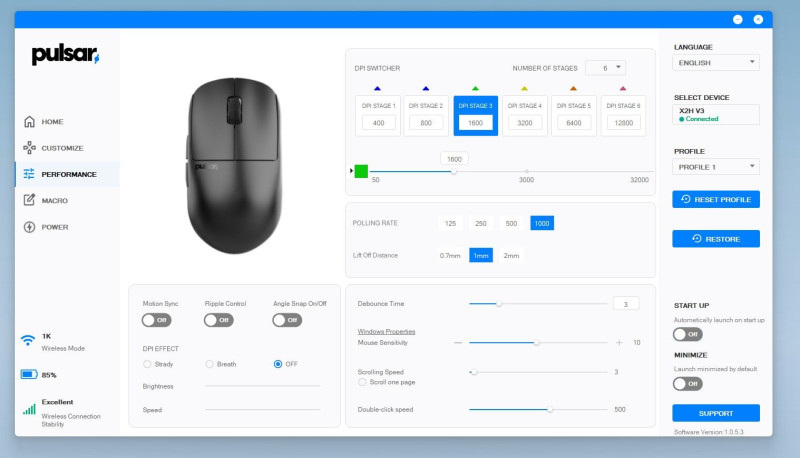Set polling rate to 250

481,223
